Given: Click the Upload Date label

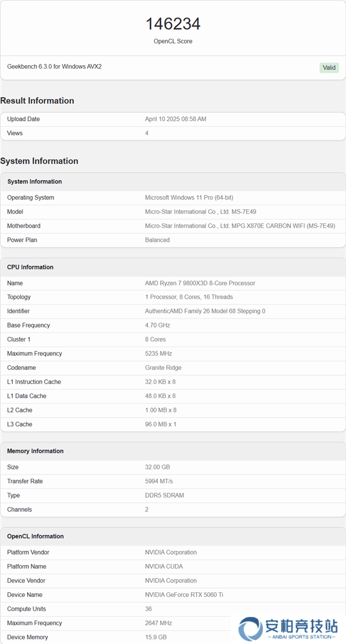Looking at the screenshot, I should (24, 119).
